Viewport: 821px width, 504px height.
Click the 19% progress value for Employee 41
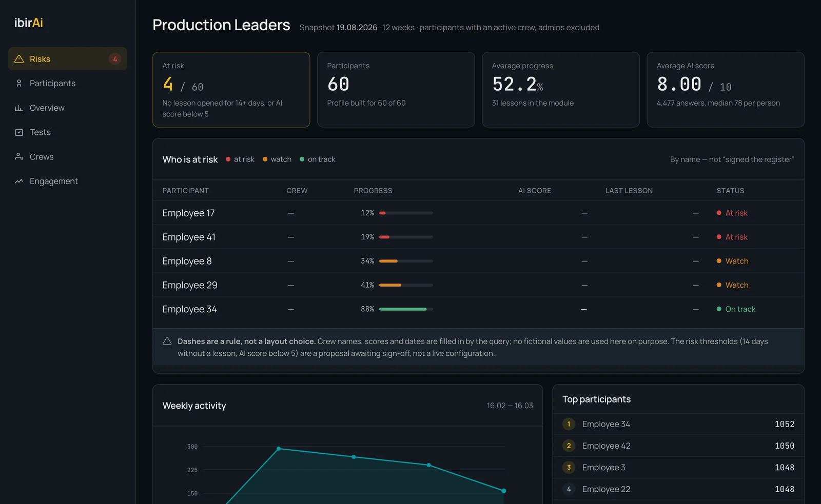coord(367,237)
